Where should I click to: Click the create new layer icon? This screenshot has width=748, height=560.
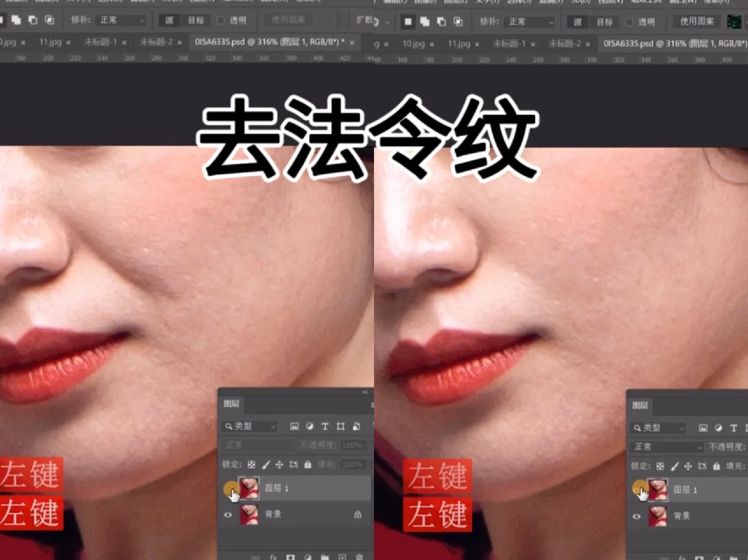click(x=342, y=556)
